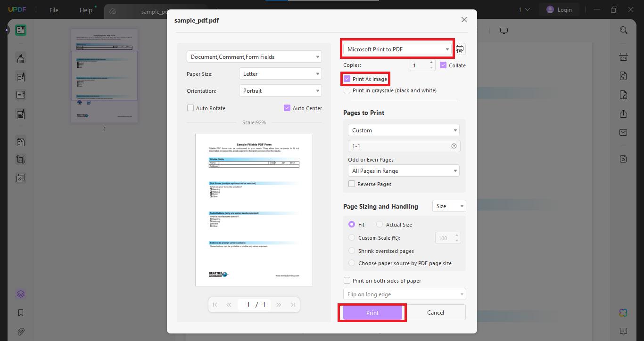This screenshot has height=341, width=644.
Task: Switch to the sample_pdf document tab
Action: tap(156, 9)
